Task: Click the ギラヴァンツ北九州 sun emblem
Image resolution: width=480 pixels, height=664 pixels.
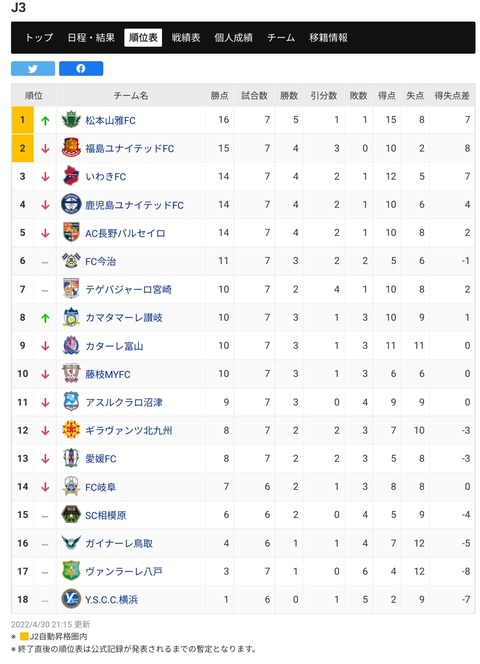Action: (x=71, y=430)
